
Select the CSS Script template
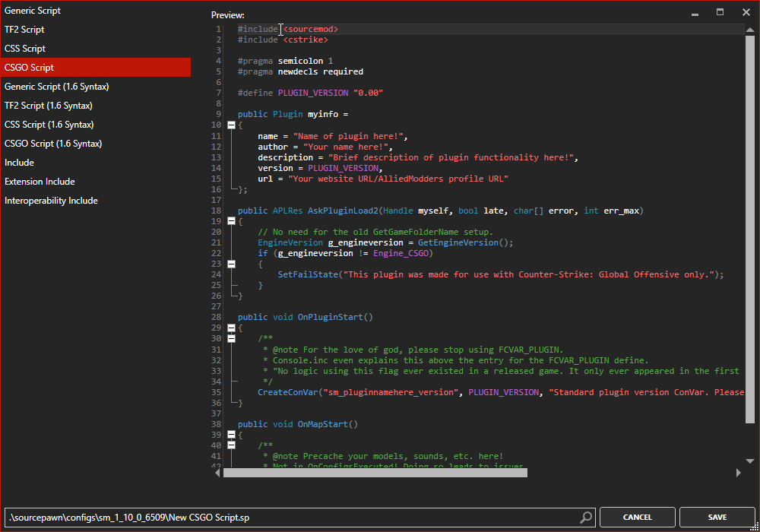tap(96, 49)
